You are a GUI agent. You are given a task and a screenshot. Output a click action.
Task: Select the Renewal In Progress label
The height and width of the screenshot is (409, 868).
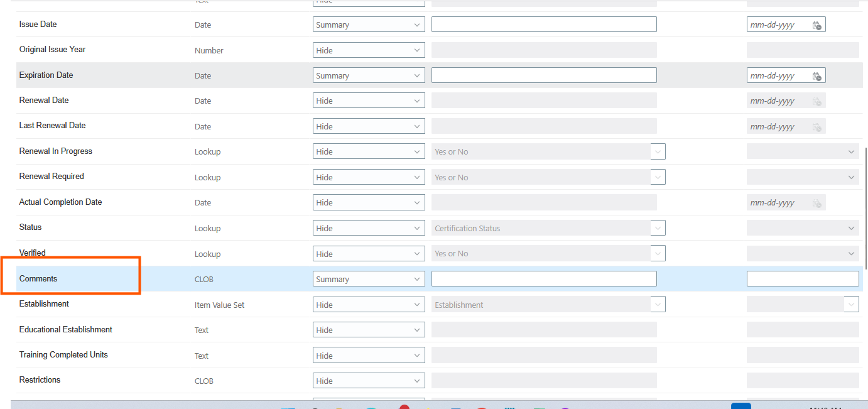click(56, 151)
